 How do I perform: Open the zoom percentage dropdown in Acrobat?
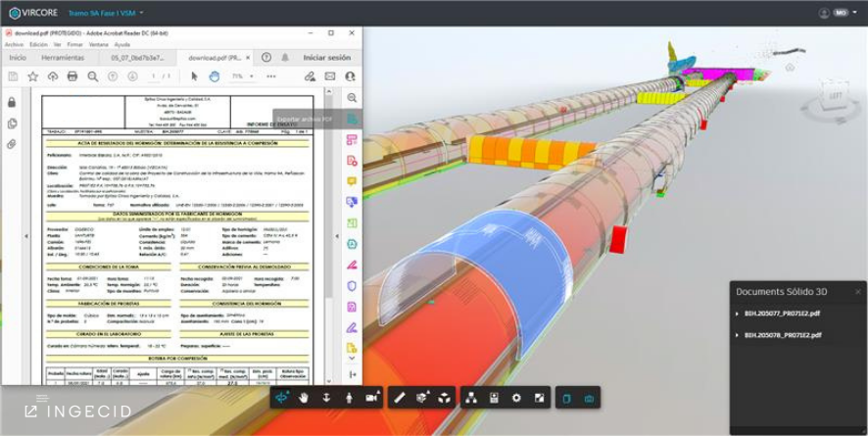coord(241,76)
